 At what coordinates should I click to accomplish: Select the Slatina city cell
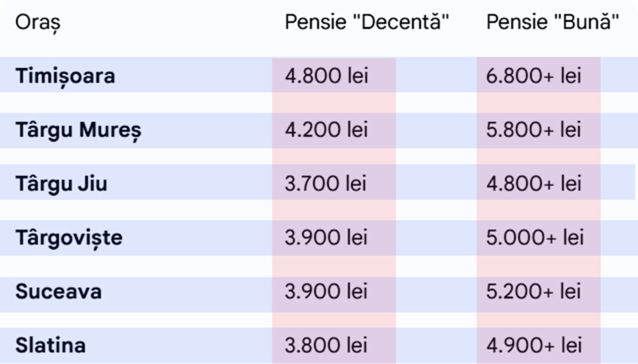click(x=50, y=345)
